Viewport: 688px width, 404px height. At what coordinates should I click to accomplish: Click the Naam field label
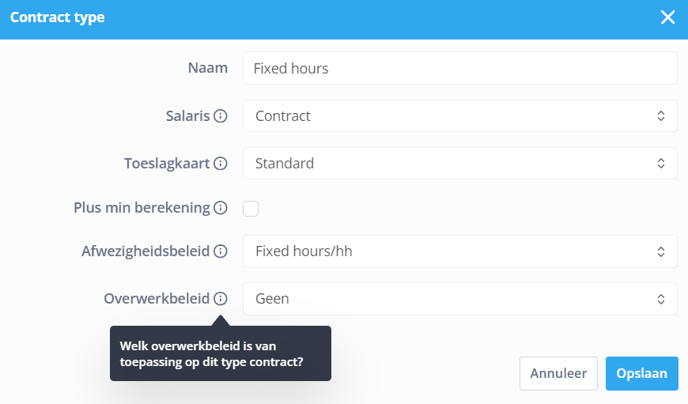(208, 68)
